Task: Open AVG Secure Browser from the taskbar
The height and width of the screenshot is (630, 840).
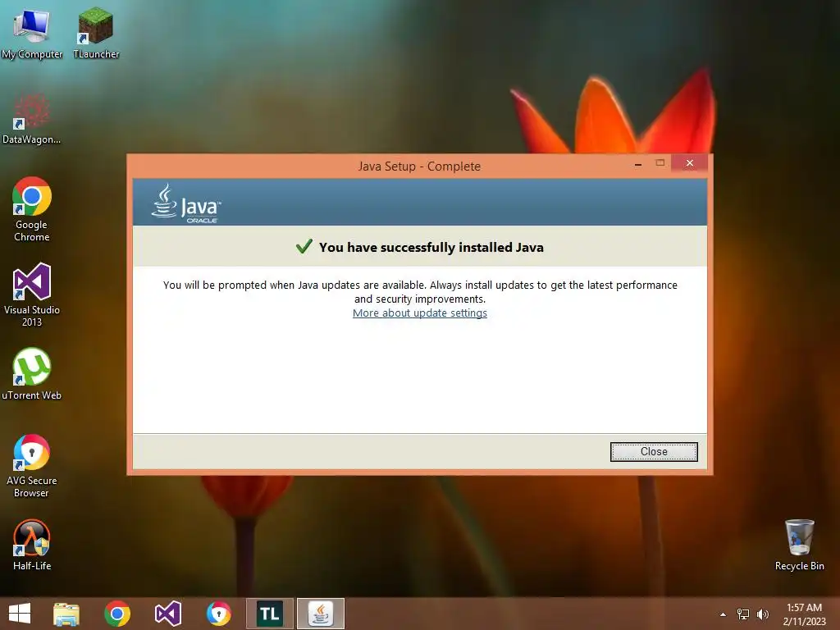Action: [218, 614]
